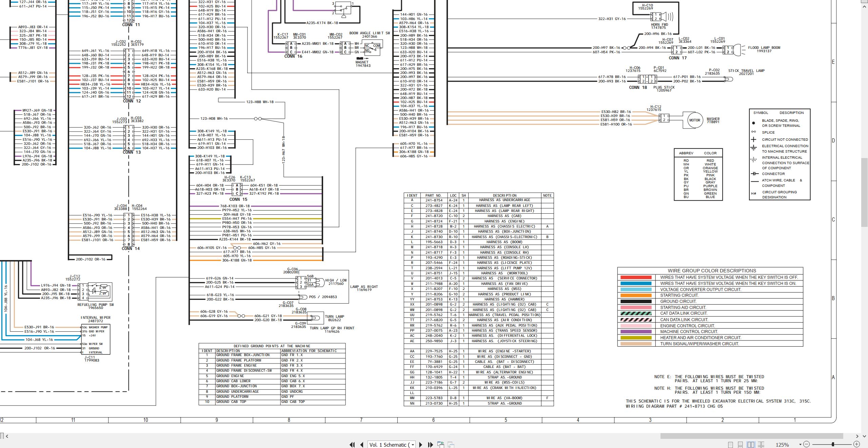Image resolution: width=868 pixels, height=448 pixels.
Task: Click the MOTOR circle symbol
Action: pos(694,120)
